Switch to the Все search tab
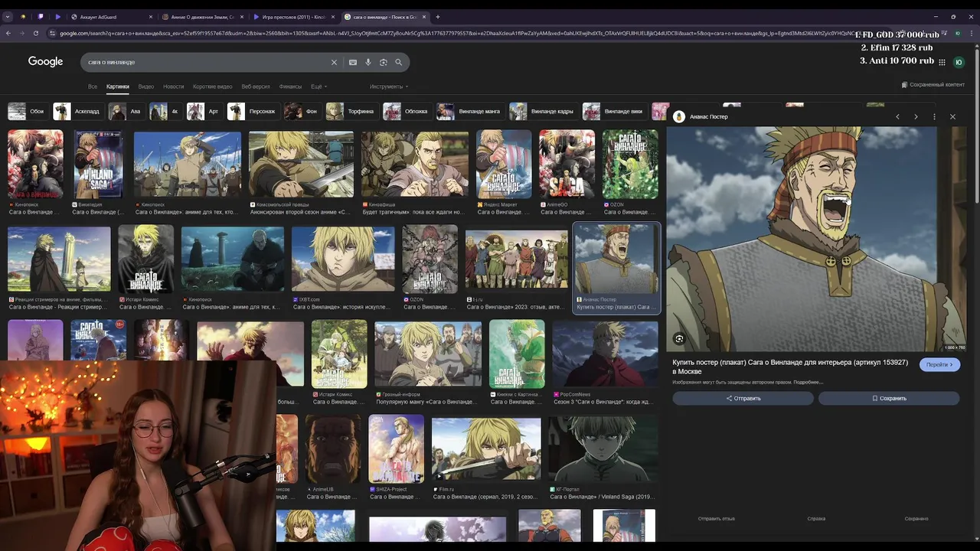 (93, 86)
